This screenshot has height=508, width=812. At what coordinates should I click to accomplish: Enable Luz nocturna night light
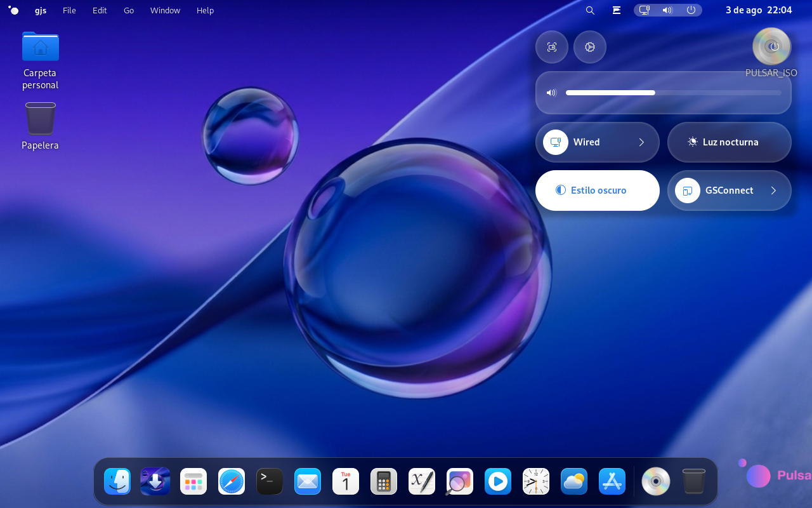point(730,142)
